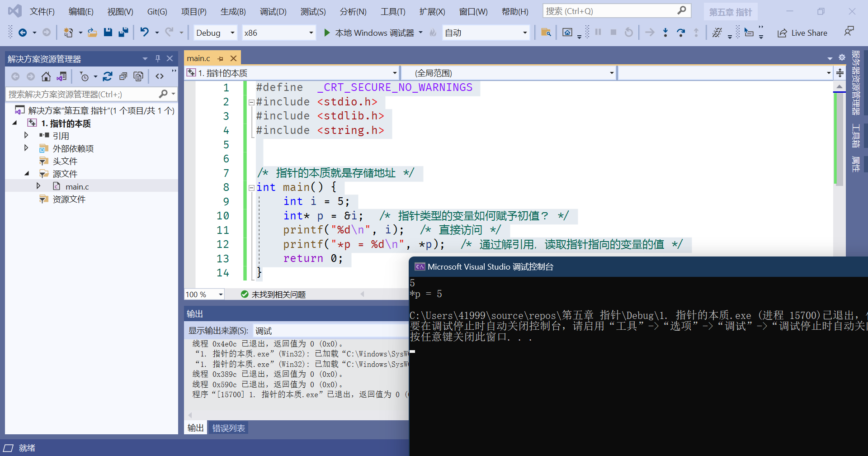Click the pause debugging icon

point(598,33)
